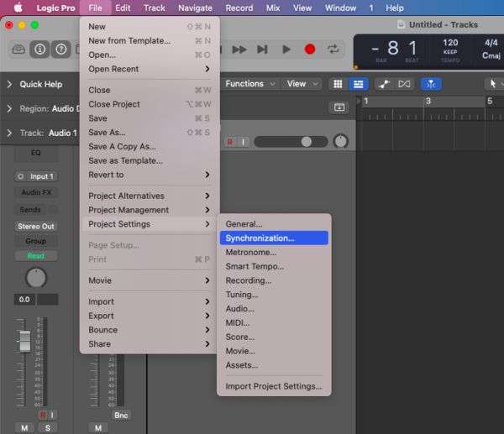Screen dimensions: 504x434
Task: Record-enable Audio 1 track header R button
Action: pyautogui.click(x=230, y=142)
